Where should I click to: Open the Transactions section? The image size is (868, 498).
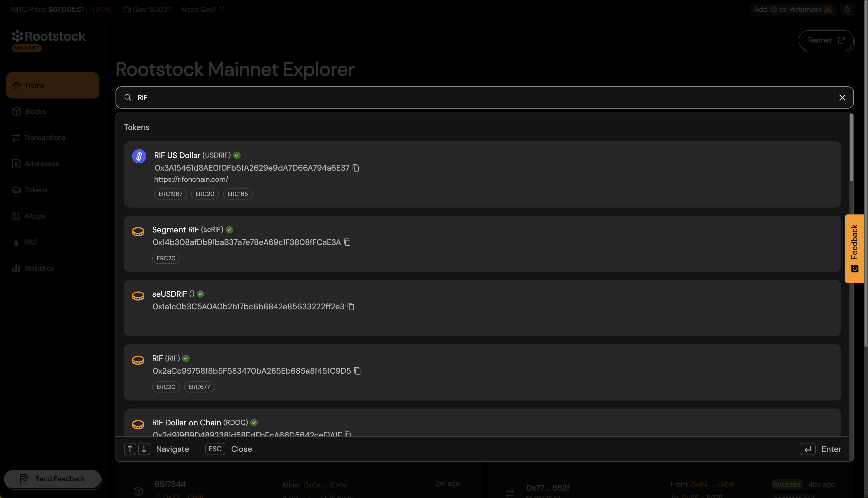(44, 137)
